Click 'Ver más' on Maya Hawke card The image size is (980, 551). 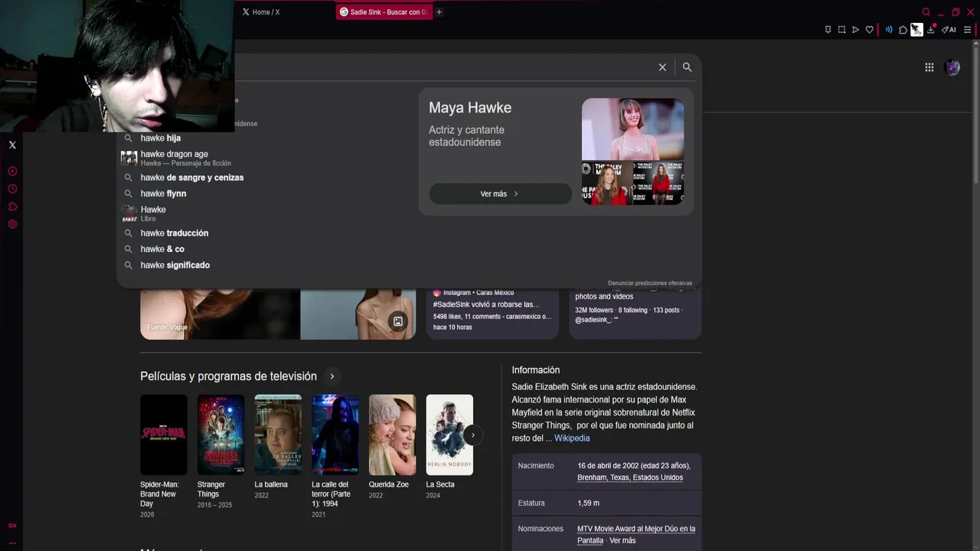[x=500, y=194]
